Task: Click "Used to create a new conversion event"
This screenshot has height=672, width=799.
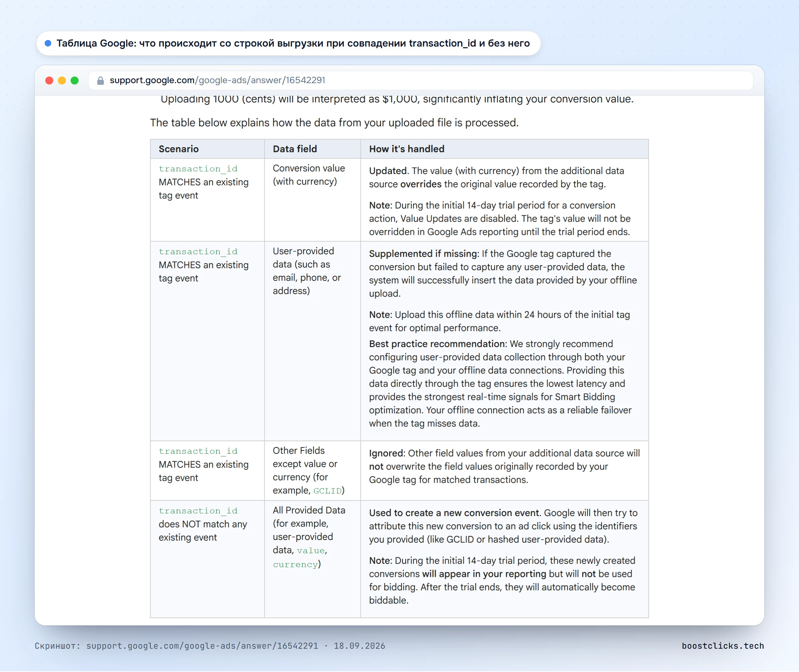Action: click(x=454, y=513)
